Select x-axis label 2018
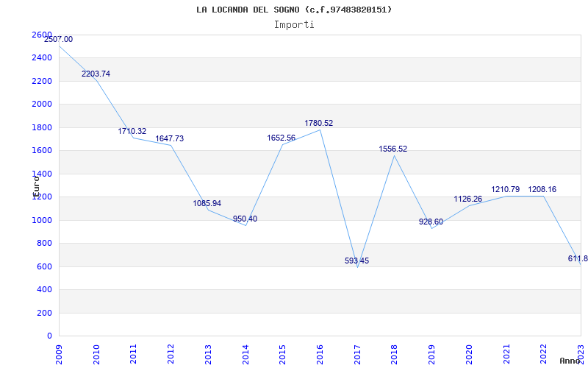 coord(395,355)
